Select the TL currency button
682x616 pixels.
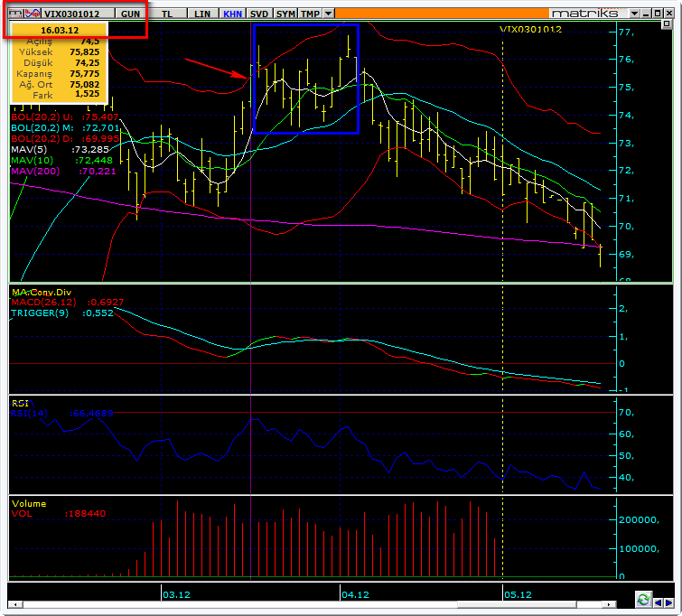click(167, 14)
